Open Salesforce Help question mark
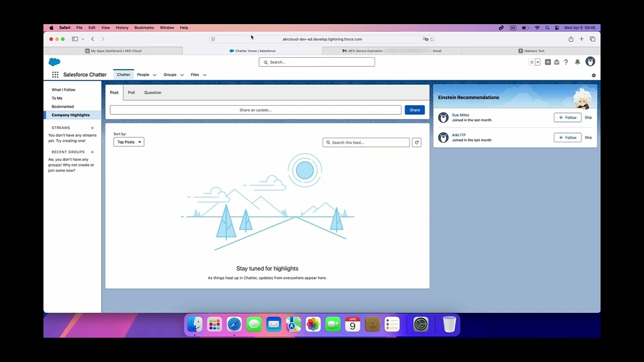This screenshot has height=362, width=644. [566, 62]
